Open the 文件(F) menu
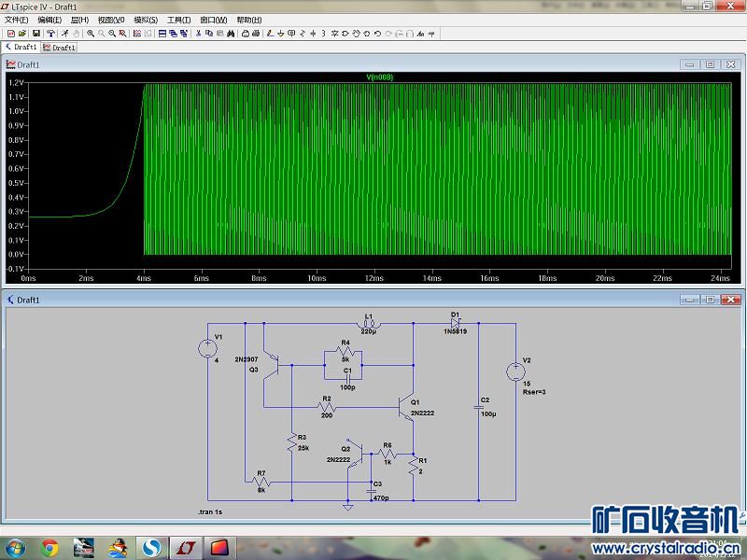 [17, 20]
